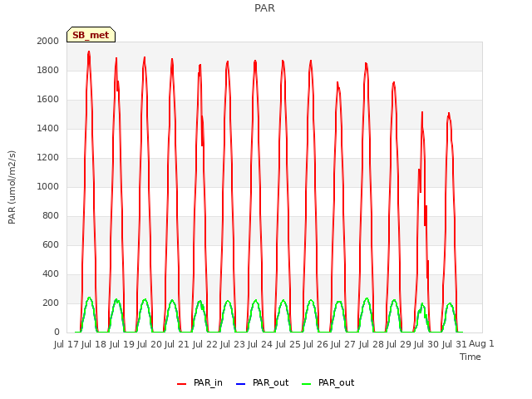The image size is (532, 399).
Task: Click the Jul 20 x-axis label
Action: (x=150, y=344)
